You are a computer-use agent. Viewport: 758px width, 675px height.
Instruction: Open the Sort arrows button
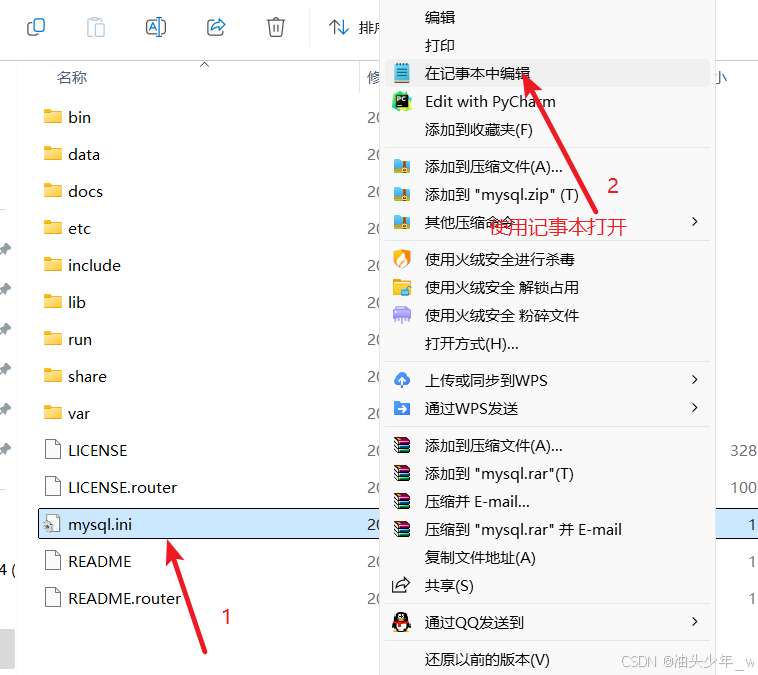pos(339,27)
